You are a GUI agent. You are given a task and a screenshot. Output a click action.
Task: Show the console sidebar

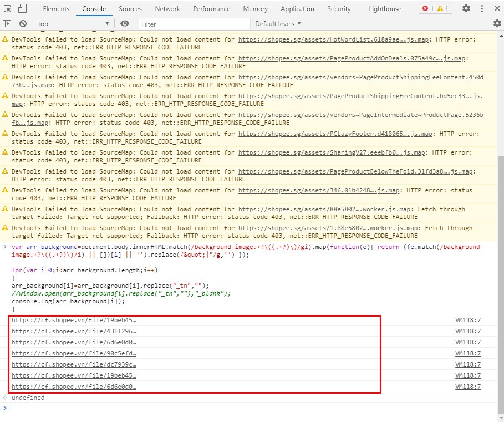coord(7,24)
